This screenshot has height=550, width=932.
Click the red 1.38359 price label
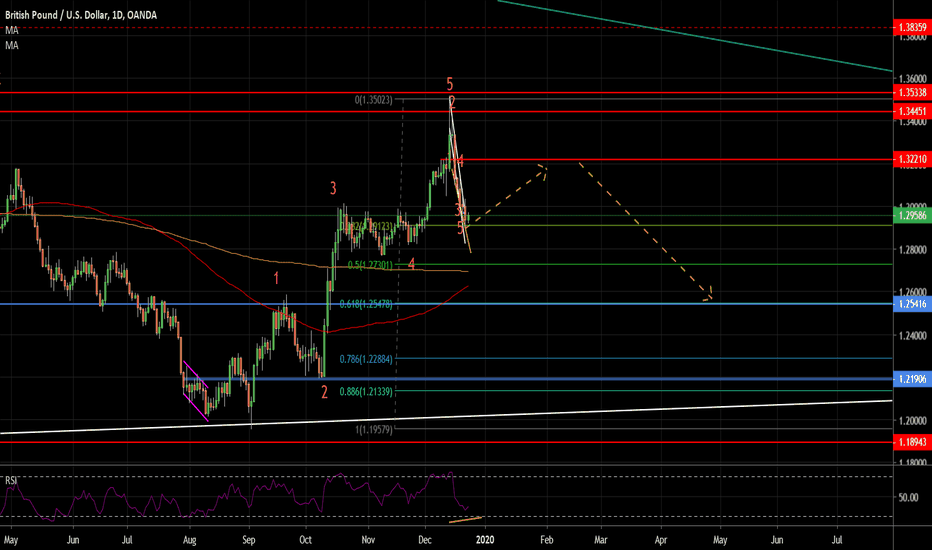pos(912,27)
